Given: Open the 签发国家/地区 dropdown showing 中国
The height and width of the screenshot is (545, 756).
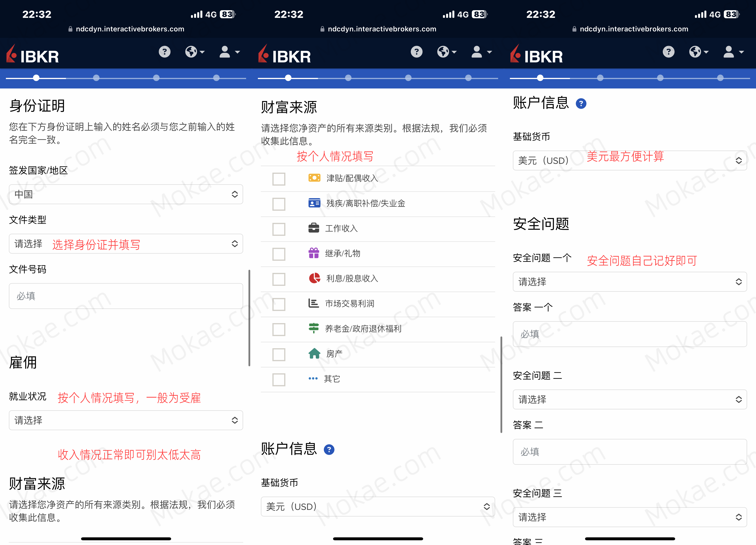Looking at the screenshot, I should click(126, 194).
